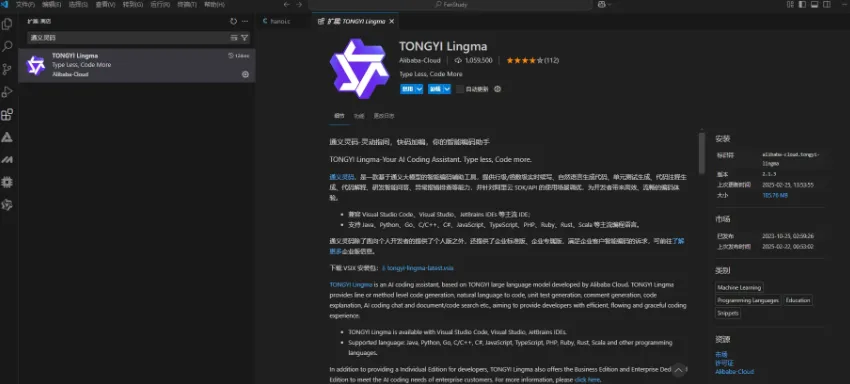850x384 pixels.
Task: Click the Programming Languages category tag
Action: point(748,300)
